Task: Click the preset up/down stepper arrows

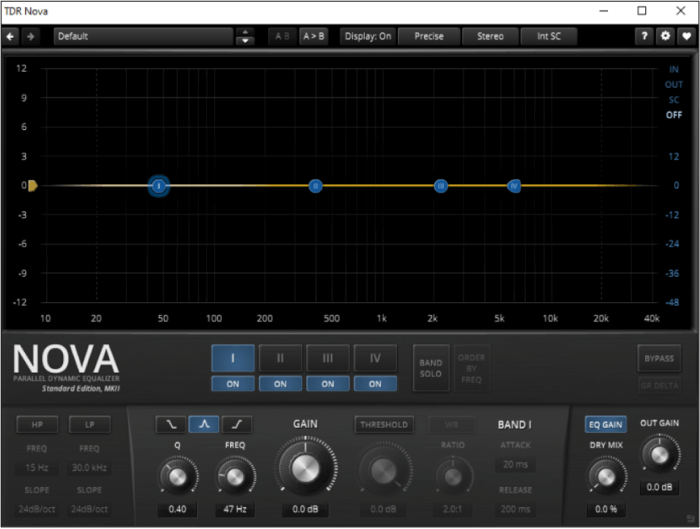Action: click(245, 37)
